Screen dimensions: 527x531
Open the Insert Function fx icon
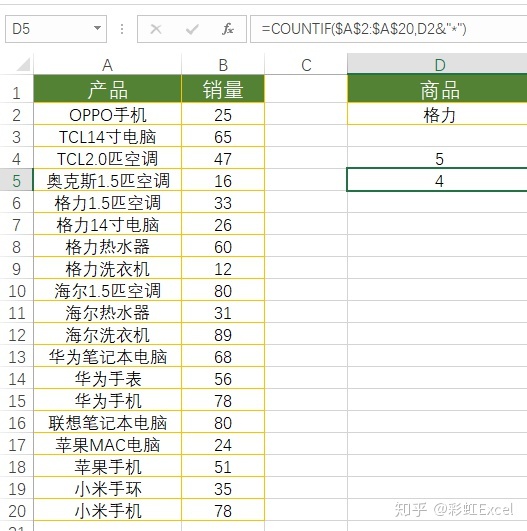228,29
